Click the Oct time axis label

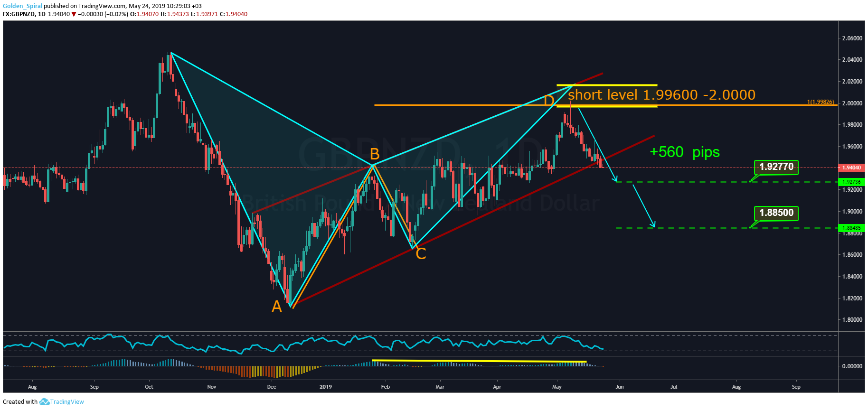point(149,387)
